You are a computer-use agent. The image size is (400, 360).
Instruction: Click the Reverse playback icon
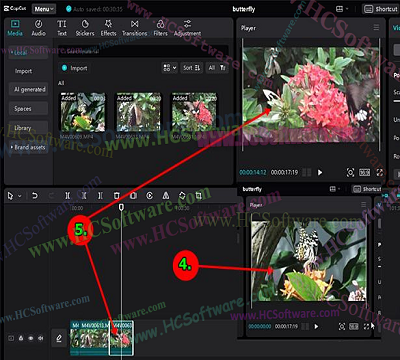pyautogui.click(x=149, y=196)
